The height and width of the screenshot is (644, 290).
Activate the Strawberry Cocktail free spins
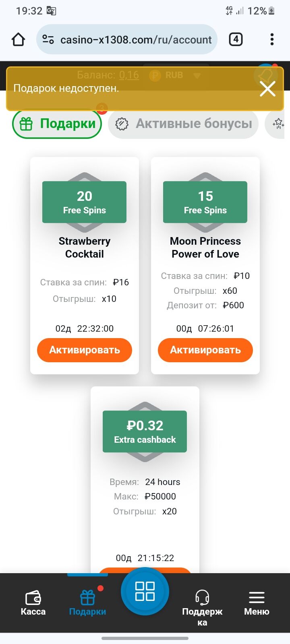(x=85, y=350)
